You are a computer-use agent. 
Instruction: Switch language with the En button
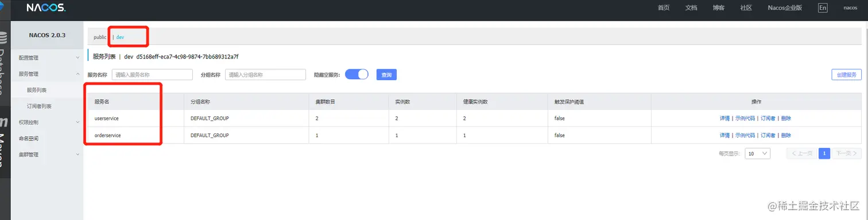tap(823, 7)
